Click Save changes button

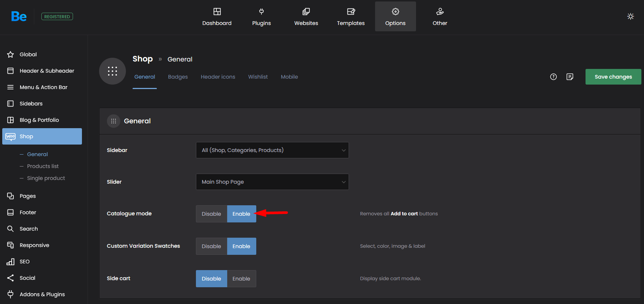(613, 77)
